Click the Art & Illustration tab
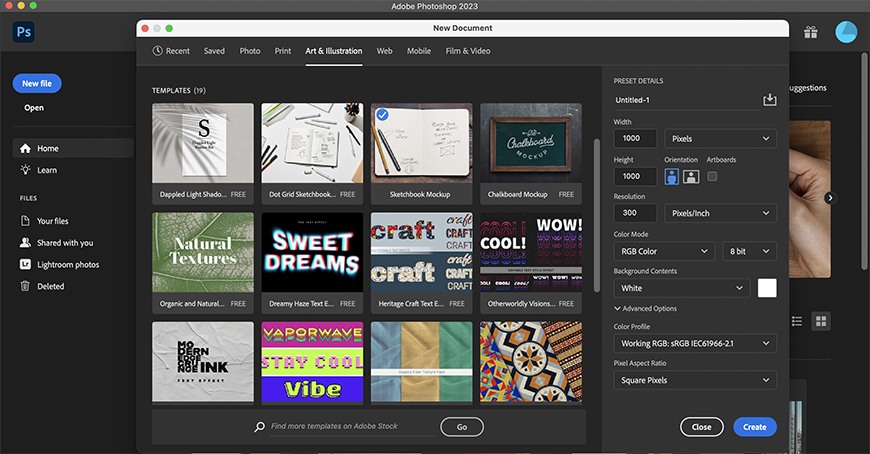 coord(333,51)
